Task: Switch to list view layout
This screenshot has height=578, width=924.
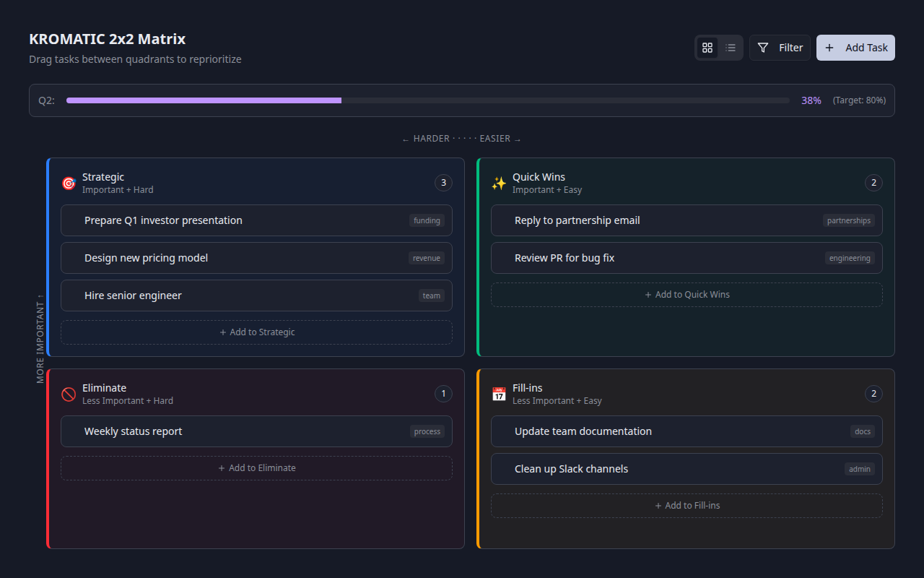Action: click(731, 48)
